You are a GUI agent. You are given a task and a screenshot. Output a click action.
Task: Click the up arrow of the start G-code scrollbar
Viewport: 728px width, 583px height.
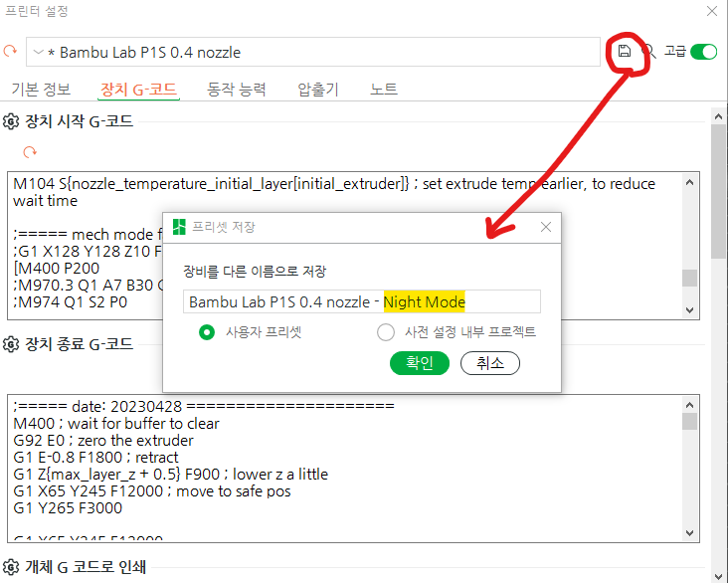coord(690,183)
